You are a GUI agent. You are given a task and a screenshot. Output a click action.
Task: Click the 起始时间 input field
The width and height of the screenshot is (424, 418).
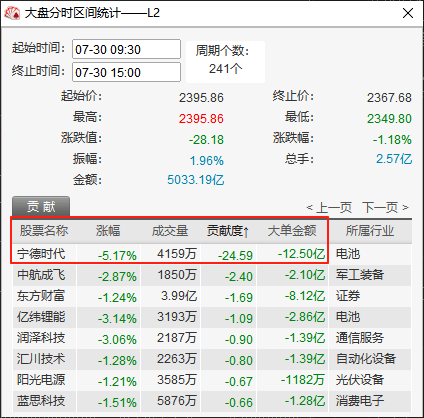pyautogui.click(x=126, y=49)
